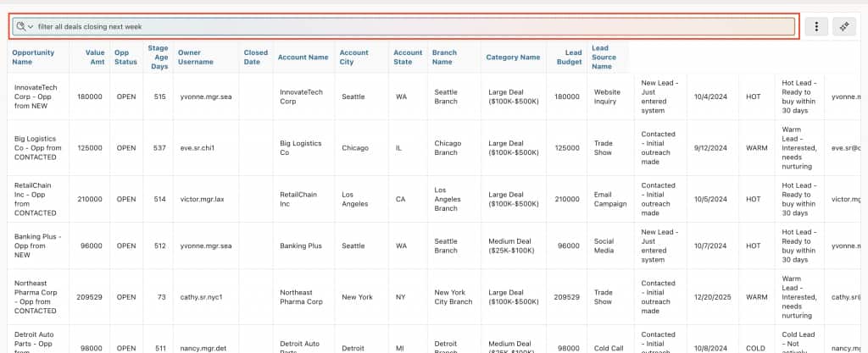The image size is (868, 353).
Task: Sort by Owner Username column header
Action: [x=196, y=58]
